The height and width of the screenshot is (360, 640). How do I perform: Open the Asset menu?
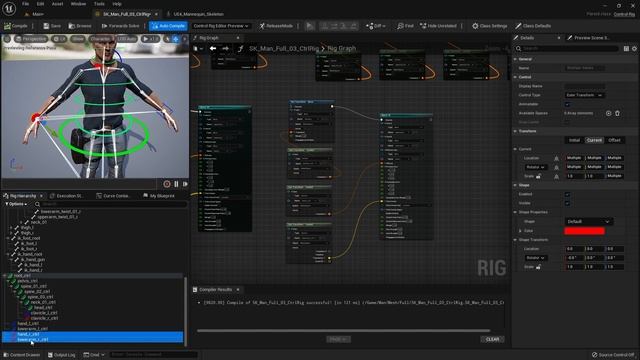(57, 4)
